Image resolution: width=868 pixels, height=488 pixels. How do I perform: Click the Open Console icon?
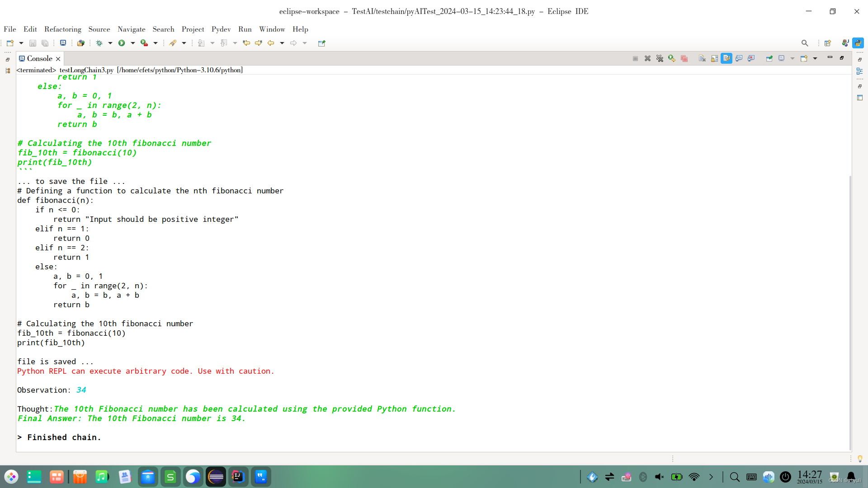(x=804, y=58)
